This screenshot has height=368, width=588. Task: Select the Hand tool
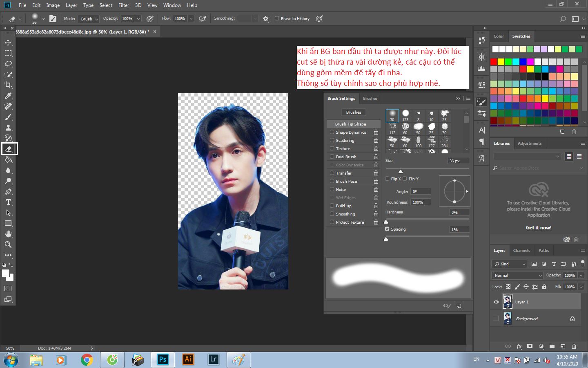(x=8, y=234)
